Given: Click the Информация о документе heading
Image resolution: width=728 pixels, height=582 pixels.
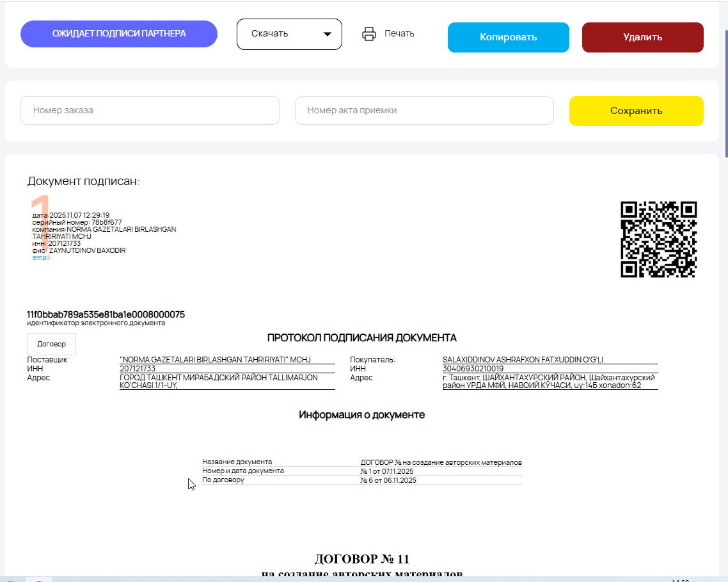Looking at the screenshot, I should (361, 415).
